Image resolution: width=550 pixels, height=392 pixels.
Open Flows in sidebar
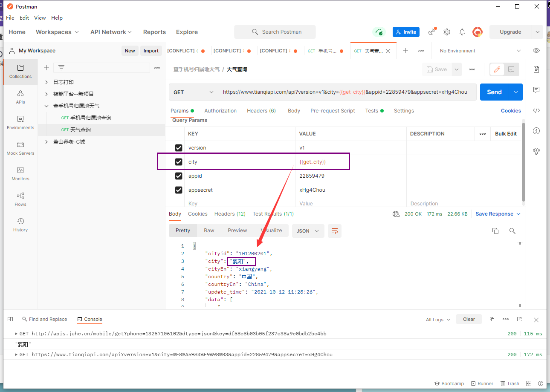20,199
